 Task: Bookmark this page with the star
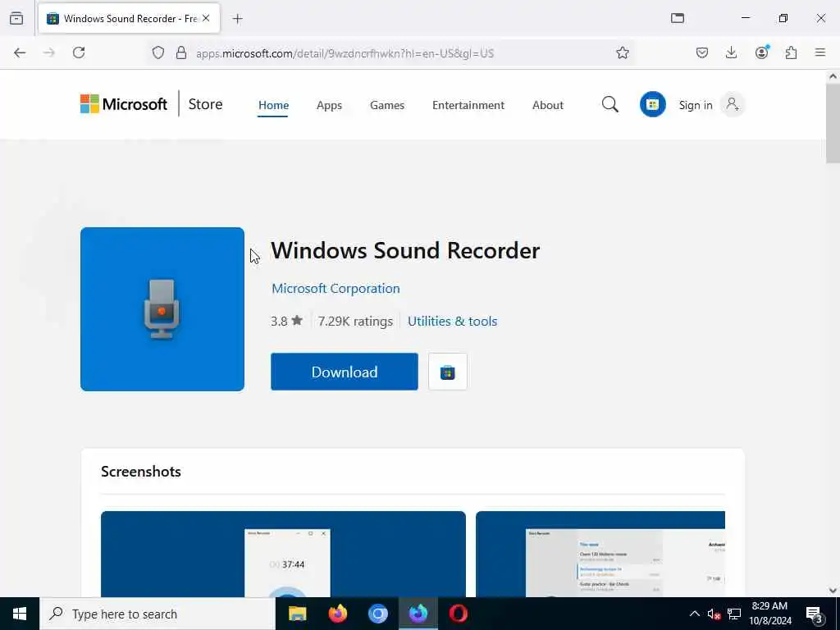622,52
